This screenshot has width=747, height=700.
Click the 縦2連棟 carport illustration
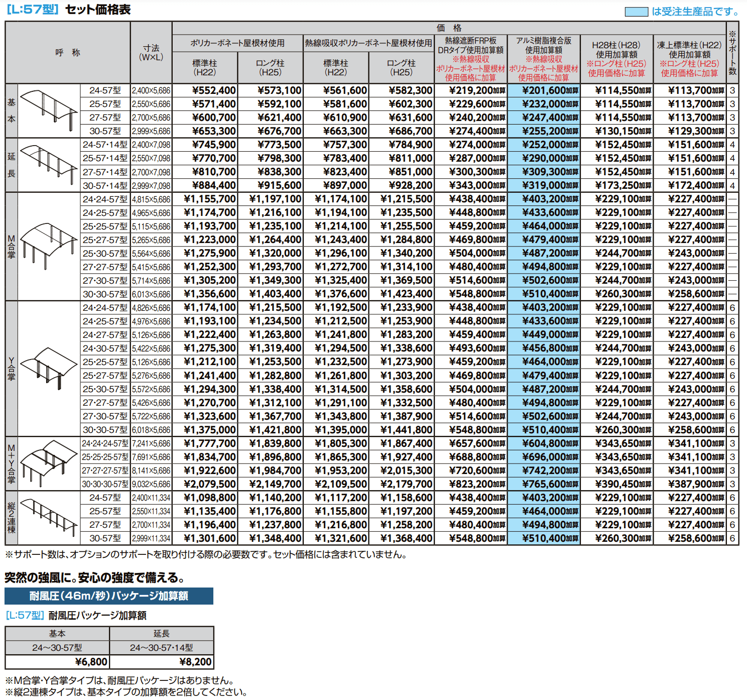49,518
